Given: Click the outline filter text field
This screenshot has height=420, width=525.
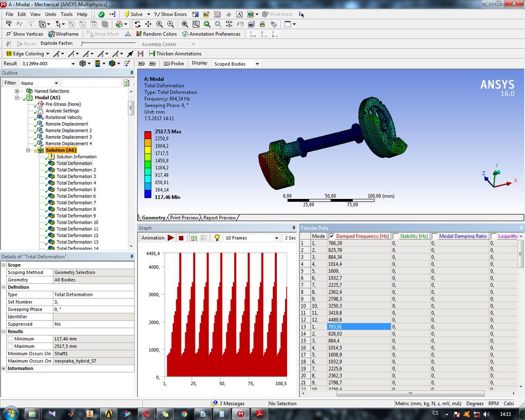Looking at the screenshot, I should pos(92,83).
